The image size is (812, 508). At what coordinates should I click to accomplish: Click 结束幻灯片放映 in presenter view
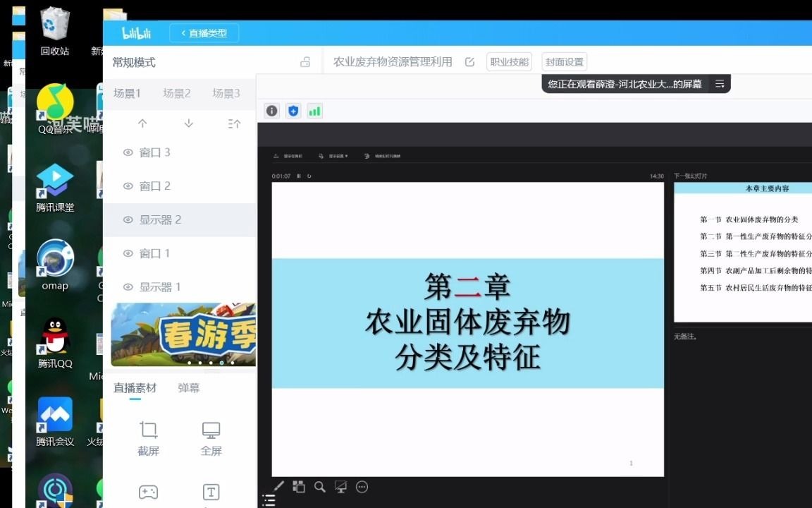click(x=382, y=156)
